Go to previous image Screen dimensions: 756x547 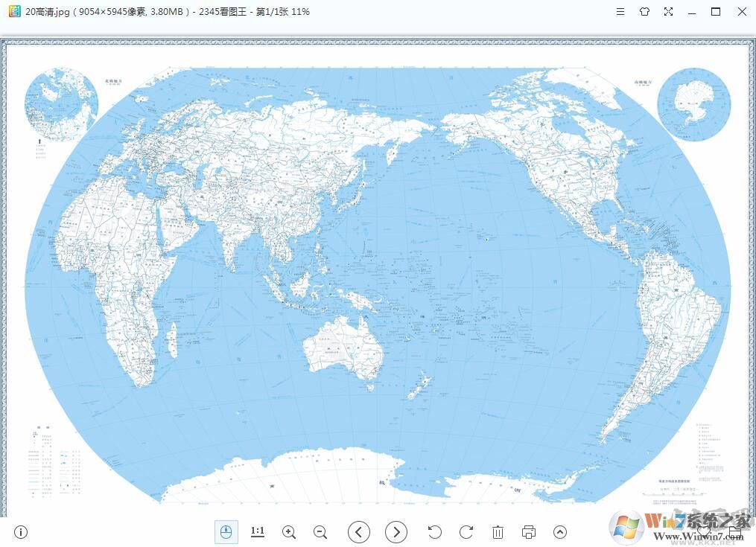[x=359, y=532]
